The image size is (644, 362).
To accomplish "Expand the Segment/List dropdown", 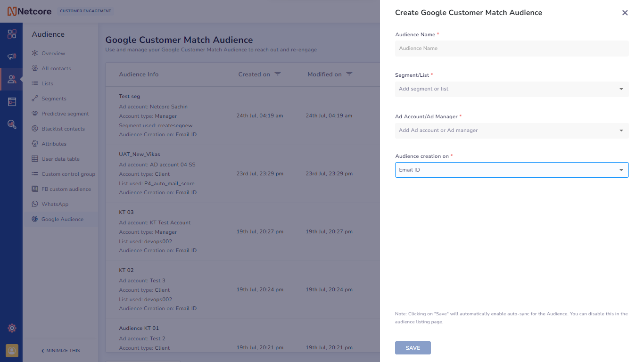I will click(x=512, y=89).
